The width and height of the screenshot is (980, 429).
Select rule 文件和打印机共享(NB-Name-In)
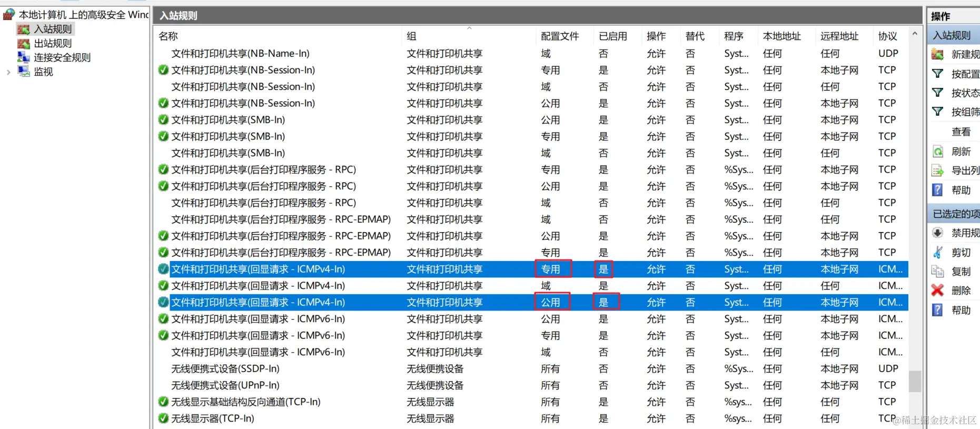pos(240,53)
